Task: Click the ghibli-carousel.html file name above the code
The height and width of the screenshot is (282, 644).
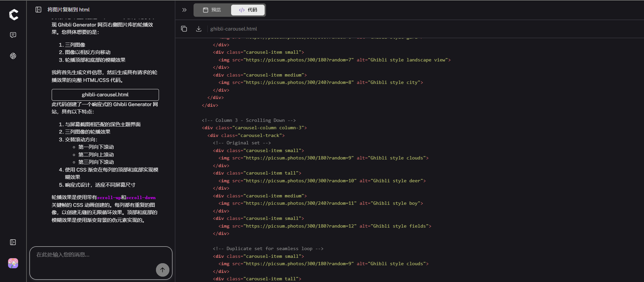Action: click(233, 29)
